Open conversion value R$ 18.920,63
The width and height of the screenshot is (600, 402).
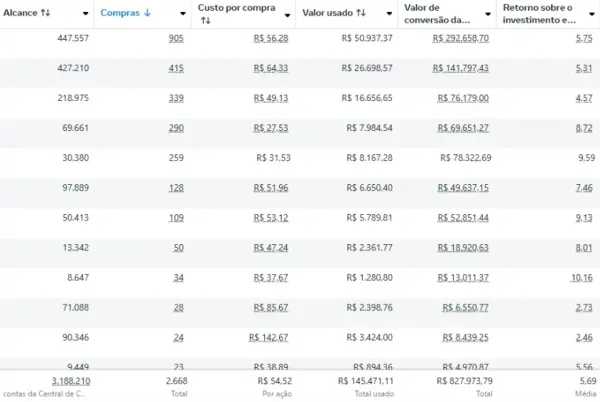point(463,248)
